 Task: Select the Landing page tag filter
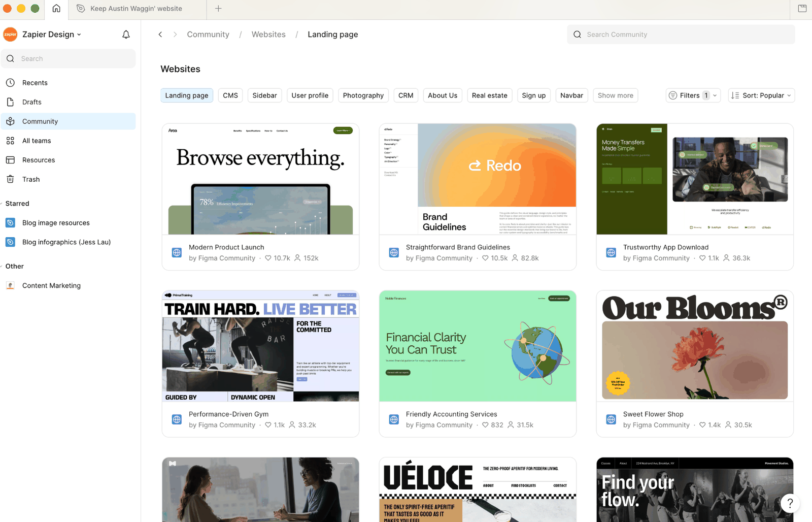click(187, 95)
